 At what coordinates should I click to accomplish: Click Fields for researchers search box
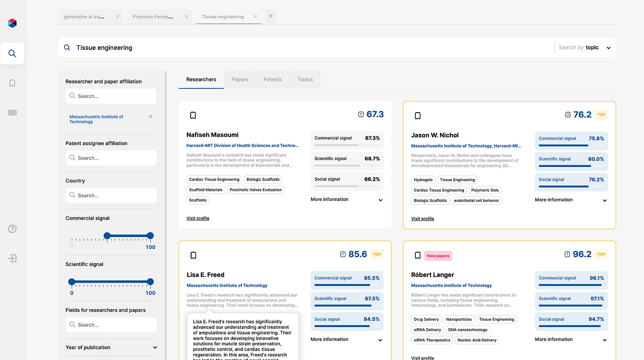pos(111,325)
